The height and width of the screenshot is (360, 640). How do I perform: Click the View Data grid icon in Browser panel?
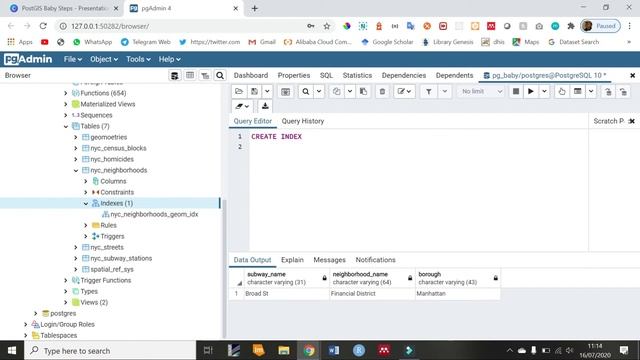tap(190, 76)
